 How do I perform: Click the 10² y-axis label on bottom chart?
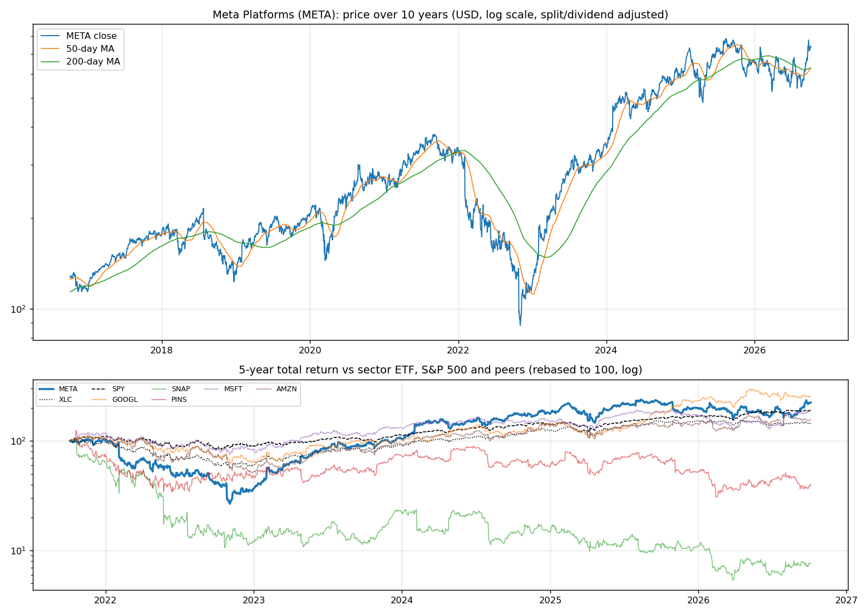(19, 441)
